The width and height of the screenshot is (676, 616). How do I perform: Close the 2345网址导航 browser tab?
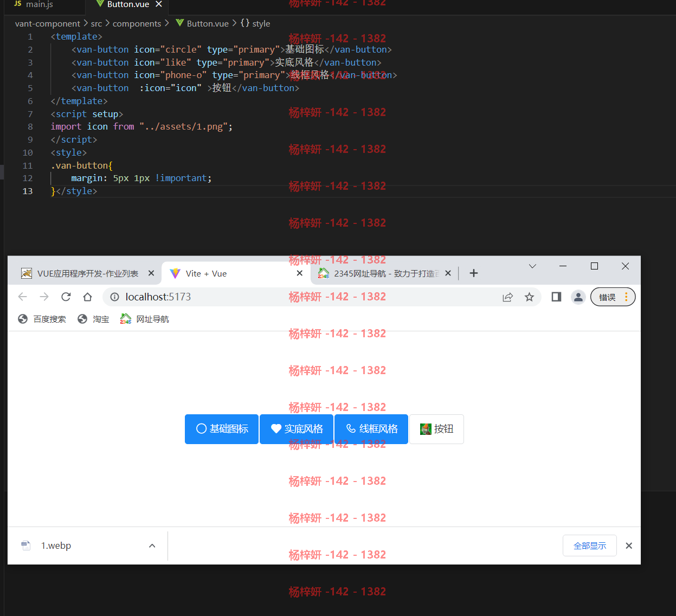click(448, 273)
